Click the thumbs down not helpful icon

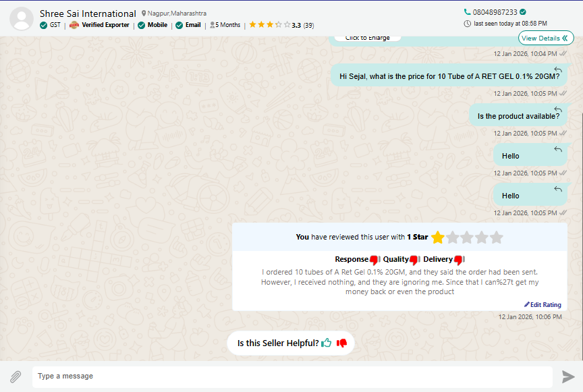tap(341, 343)
